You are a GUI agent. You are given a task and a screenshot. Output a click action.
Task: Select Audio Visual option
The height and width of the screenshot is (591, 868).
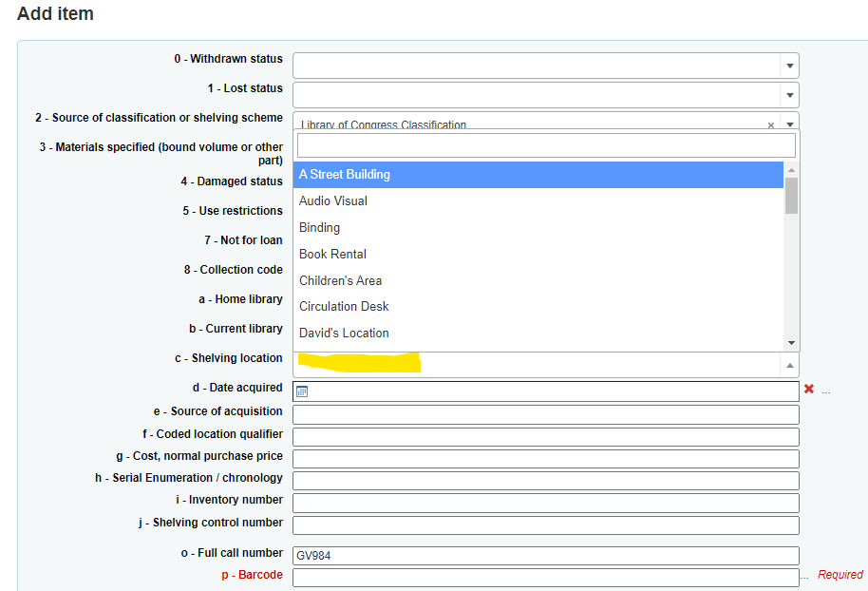(x=538, y=201)
